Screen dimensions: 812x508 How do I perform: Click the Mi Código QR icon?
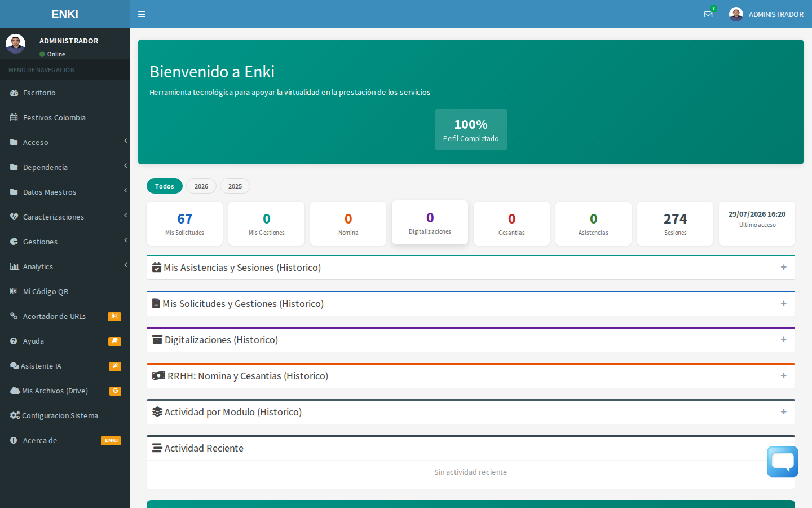point(14,291)
